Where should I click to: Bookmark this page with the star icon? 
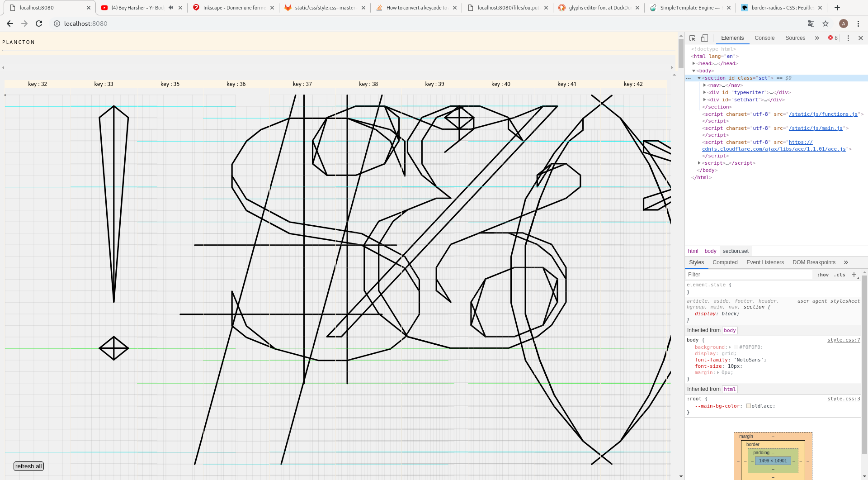point(826,24)
